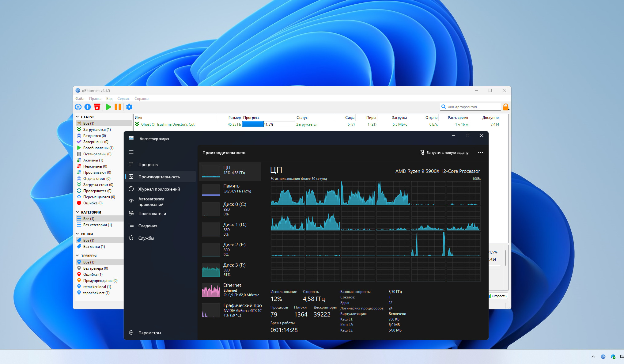Open Параметры in Task Manager
Viewport: 624px width, 364px height.
pyautogui.click(x=161, y=333)
